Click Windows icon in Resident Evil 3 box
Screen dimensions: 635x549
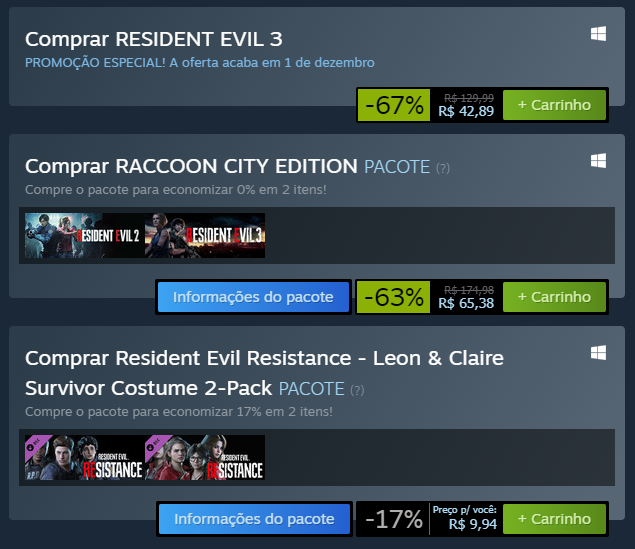(599, 34)
